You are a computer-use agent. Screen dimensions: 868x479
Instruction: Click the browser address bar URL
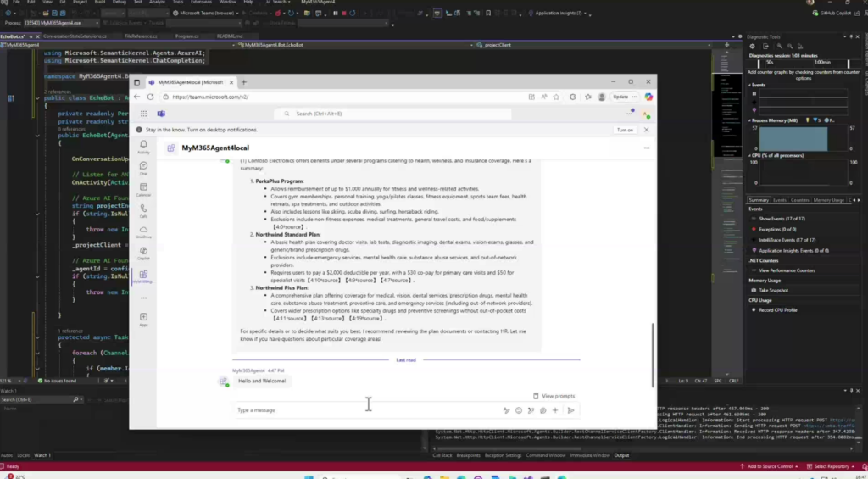[210, 97]
